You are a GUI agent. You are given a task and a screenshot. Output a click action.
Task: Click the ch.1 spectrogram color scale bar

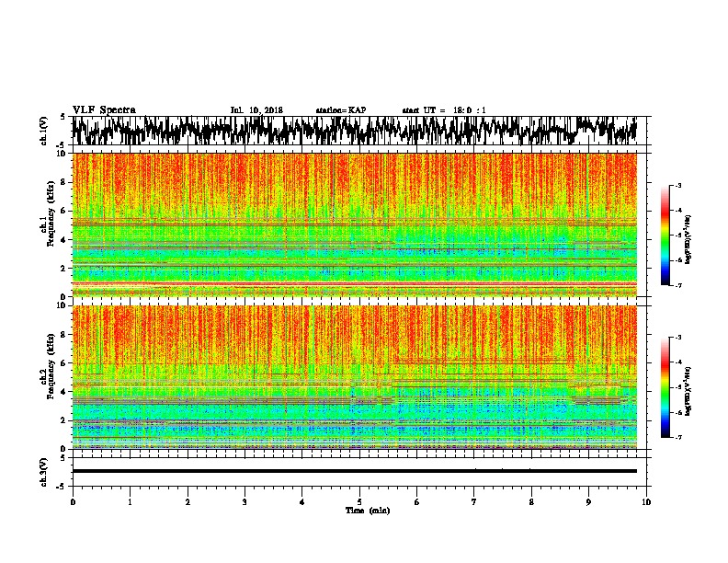pos(665,236)
